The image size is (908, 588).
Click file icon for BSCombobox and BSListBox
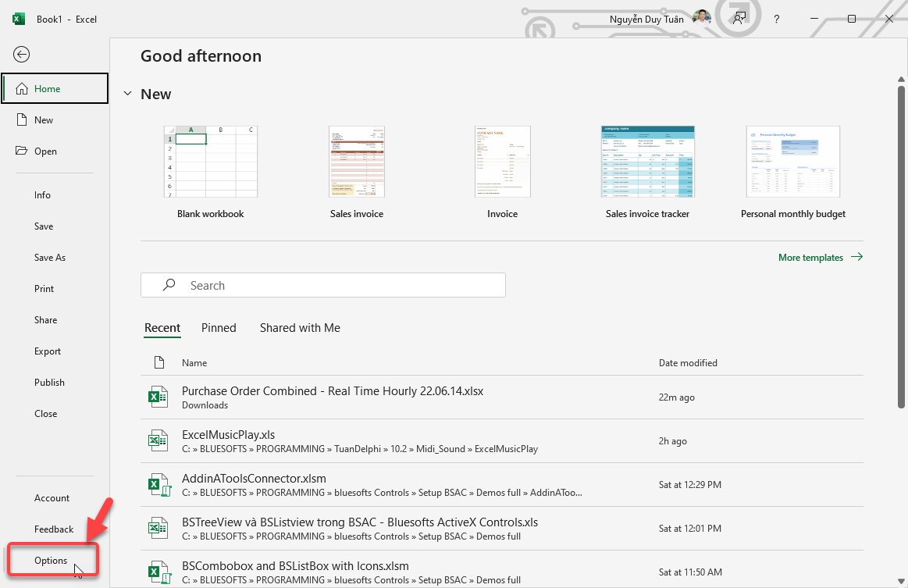point(158,572)
